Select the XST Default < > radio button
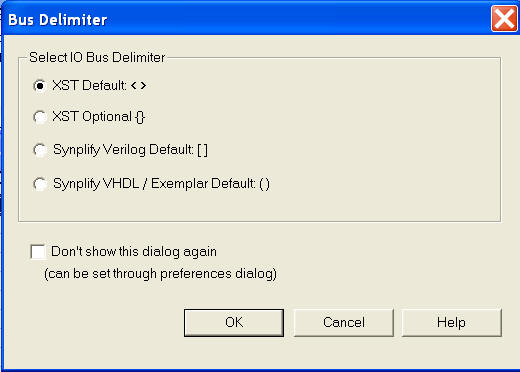 pyautogui.click(x=40, y=86)
